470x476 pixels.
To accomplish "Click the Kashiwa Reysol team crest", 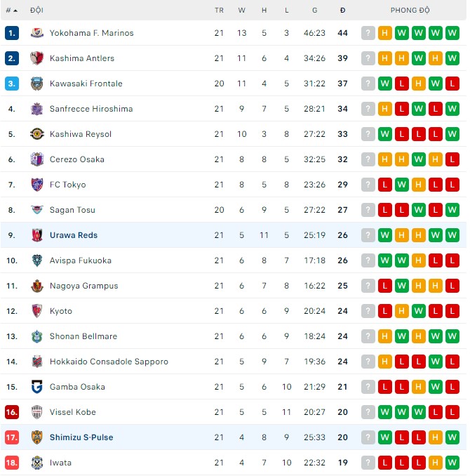I will (36, 134).
